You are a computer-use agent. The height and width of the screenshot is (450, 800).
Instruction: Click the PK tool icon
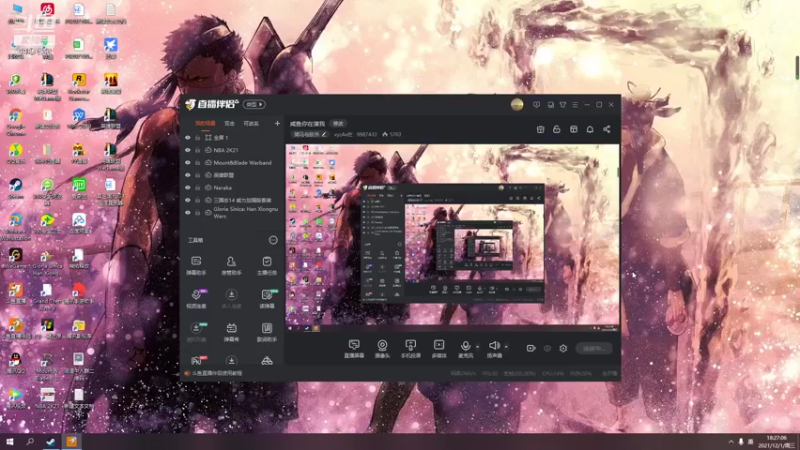(196, 360)
